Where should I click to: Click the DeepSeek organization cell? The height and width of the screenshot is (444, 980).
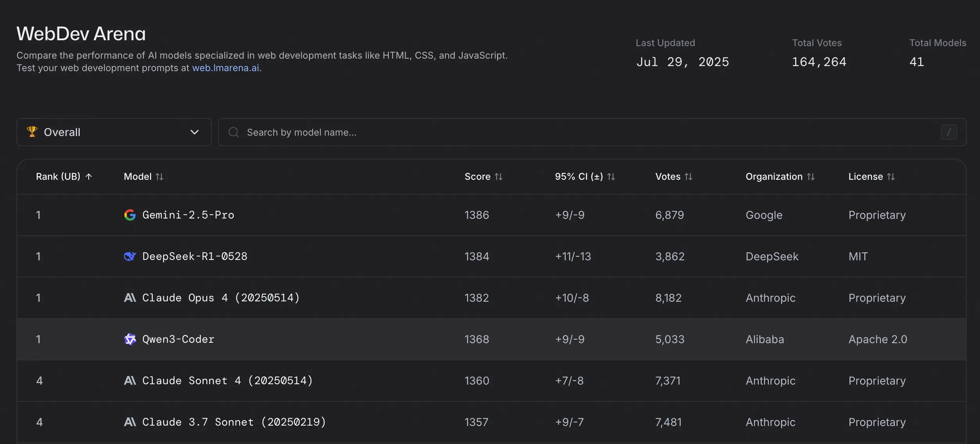click(772, 256)
